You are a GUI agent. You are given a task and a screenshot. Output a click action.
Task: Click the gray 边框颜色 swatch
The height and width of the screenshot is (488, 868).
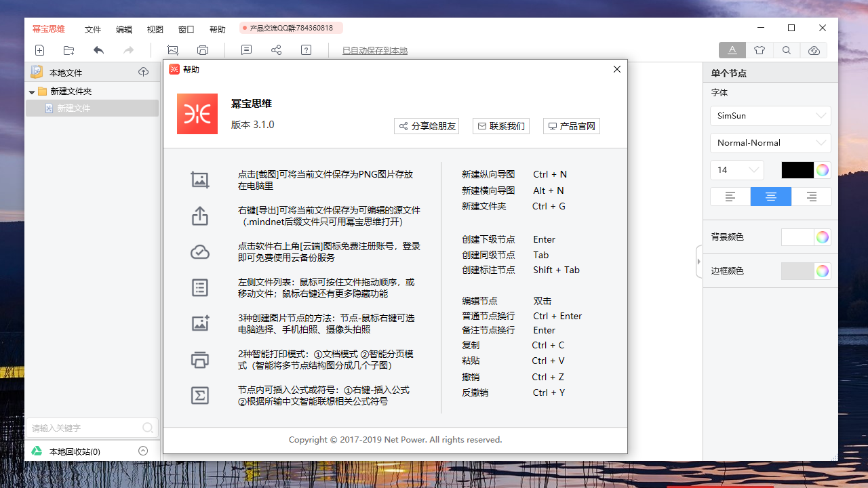coord(797,271)
